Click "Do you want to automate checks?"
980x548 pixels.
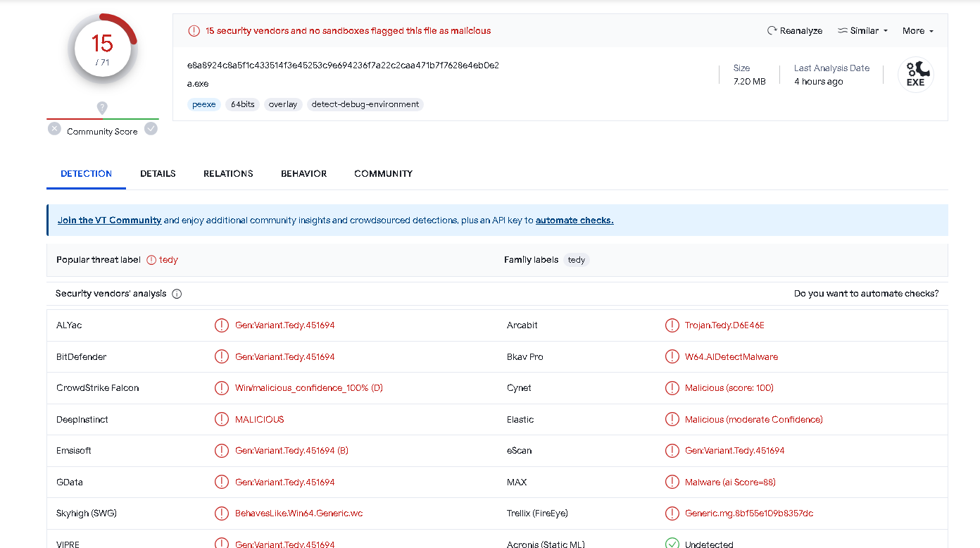tap(866, 294)
